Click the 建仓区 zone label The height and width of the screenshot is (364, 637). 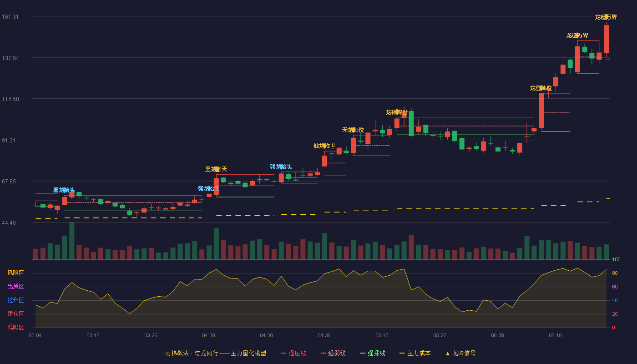click(15, 314)
